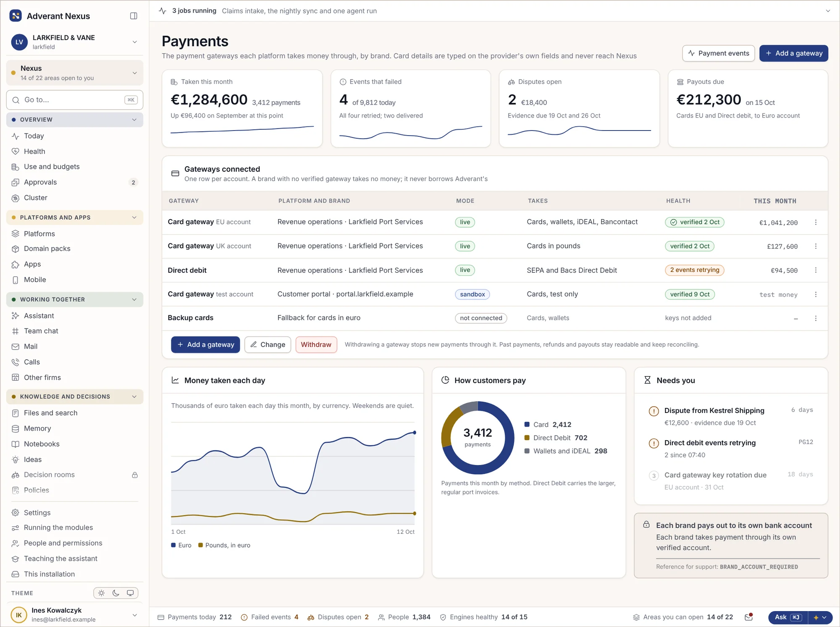Viewport: 840px width, 627px height.
Task: Open the mail notifications icon in the status bar
Action: 748,617
